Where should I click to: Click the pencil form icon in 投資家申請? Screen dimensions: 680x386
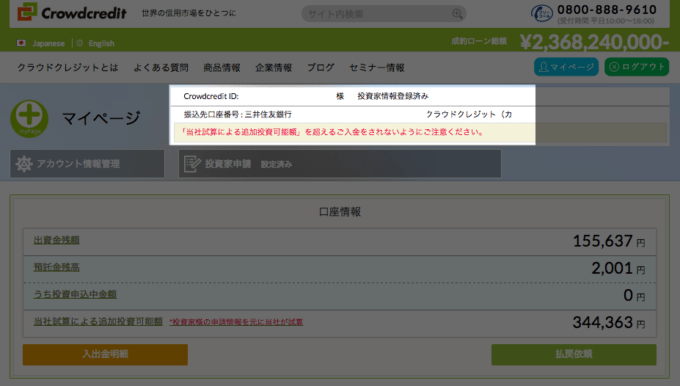coord(192,164)
